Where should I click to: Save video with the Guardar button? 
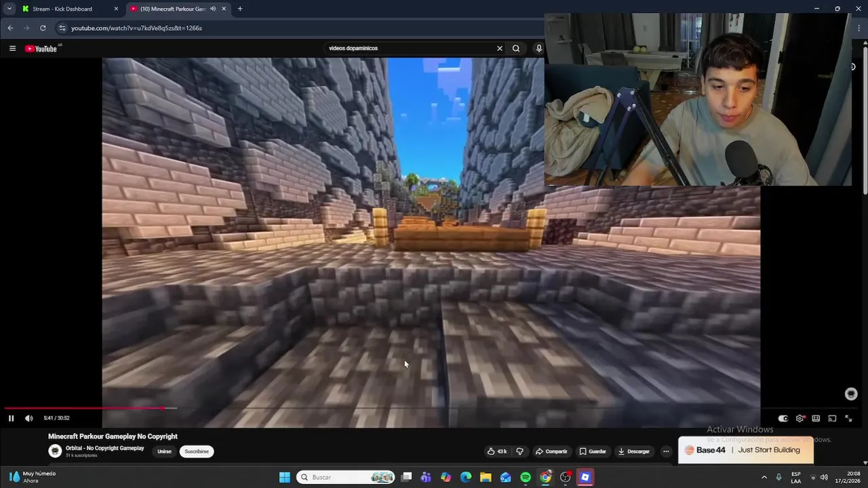pos(593,451)
